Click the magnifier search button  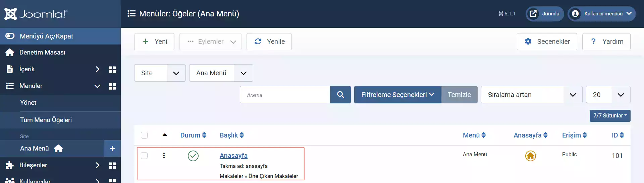(340, 95)
